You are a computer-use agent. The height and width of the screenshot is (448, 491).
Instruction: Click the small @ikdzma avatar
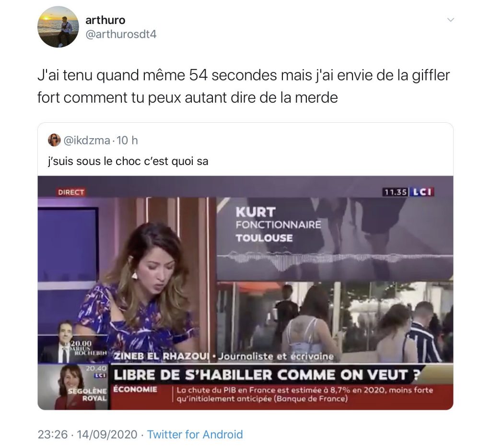pyautogui.click(x=54, y=140)
